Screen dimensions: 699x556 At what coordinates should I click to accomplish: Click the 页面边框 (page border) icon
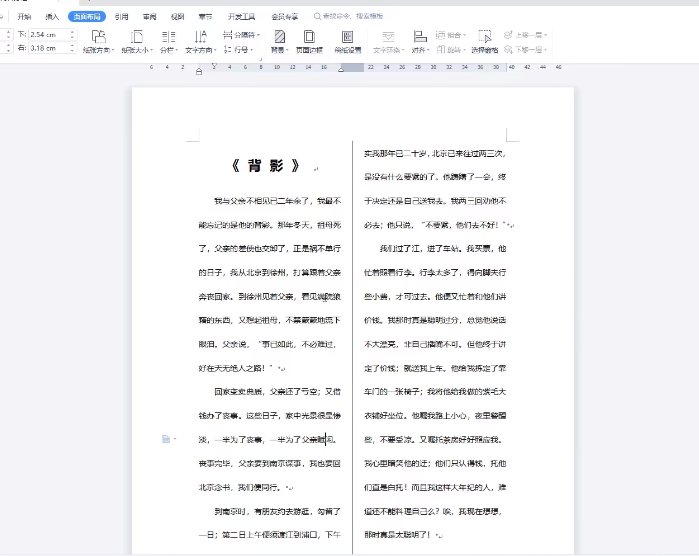tap(309, 37)
